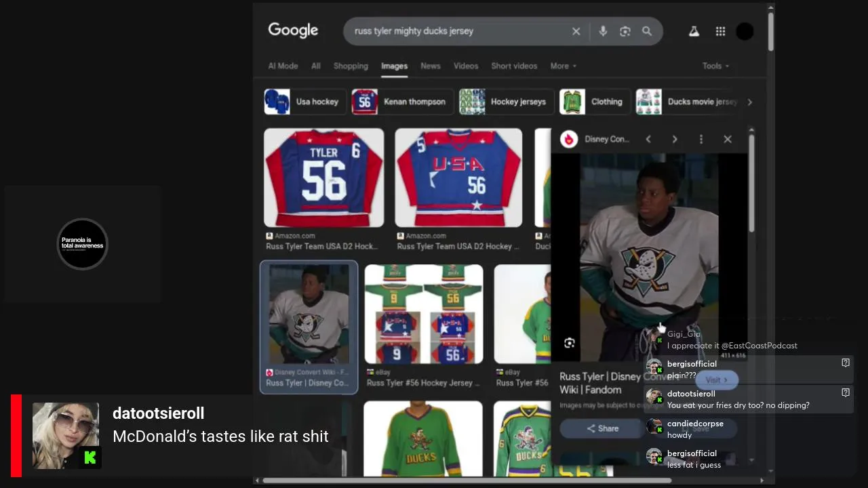
Task: Click datootsieroll username in chat
Action: tap(691, 394)
